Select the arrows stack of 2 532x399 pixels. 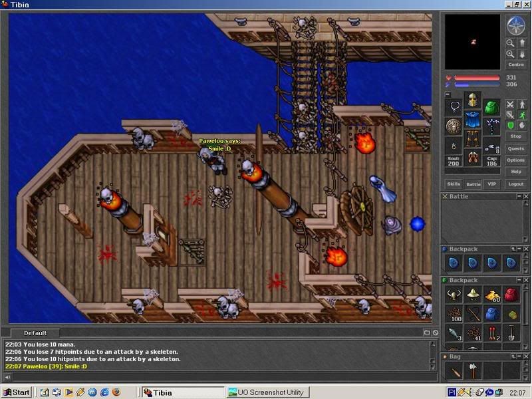[x=492, y=333]
